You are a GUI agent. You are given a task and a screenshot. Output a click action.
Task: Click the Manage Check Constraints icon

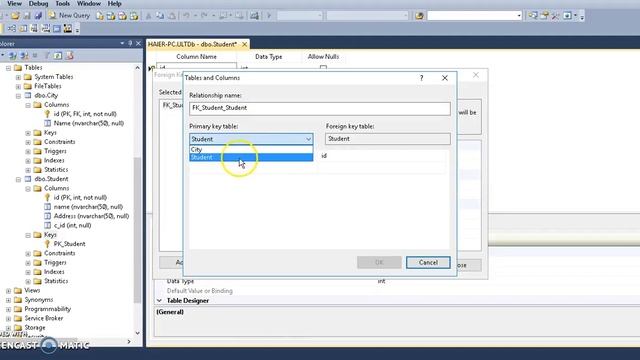[57, 29]
